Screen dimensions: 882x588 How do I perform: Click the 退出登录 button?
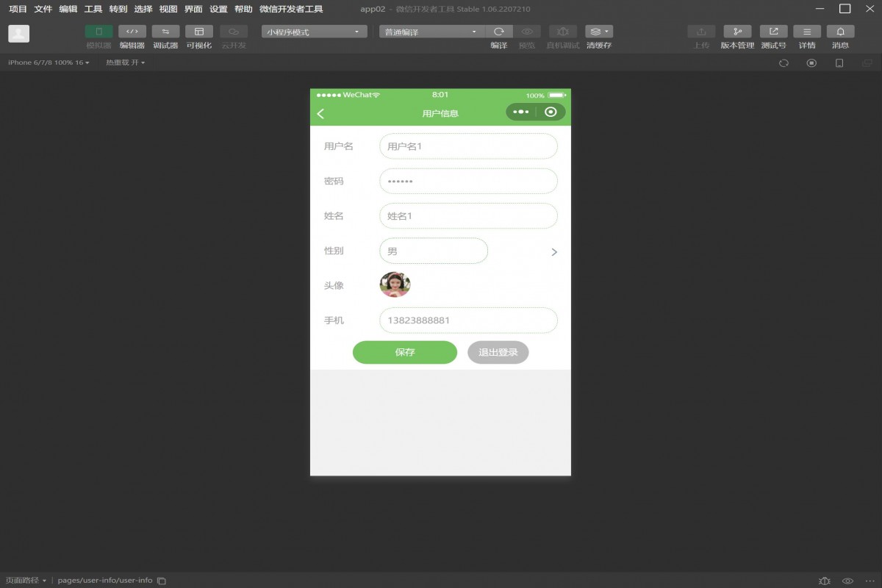[498, 352]
